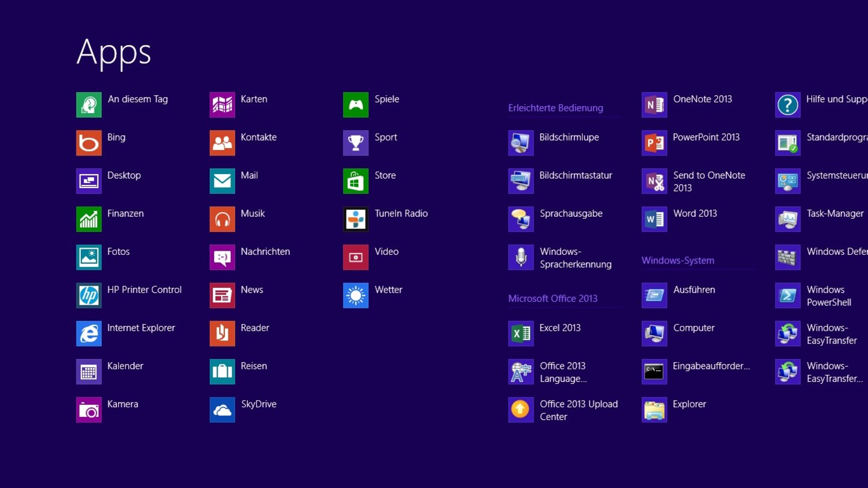The width and height of the screenshot is (868, 488).
Task: Open the Ausführen run icon
Action: coord(655,295)
